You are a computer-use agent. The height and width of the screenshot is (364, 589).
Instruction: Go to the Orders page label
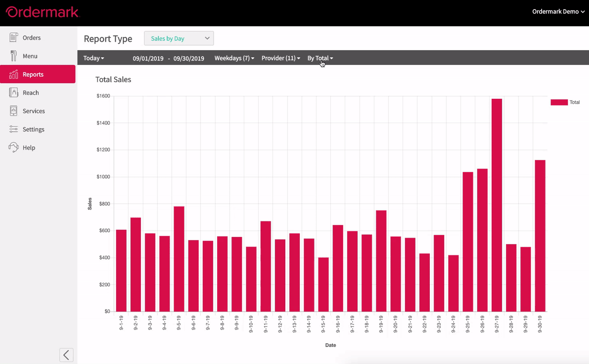pos(32,38)
